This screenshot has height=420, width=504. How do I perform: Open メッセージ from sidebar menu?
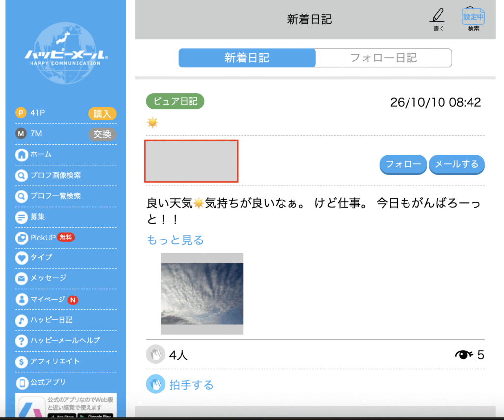tap(65, 278)
